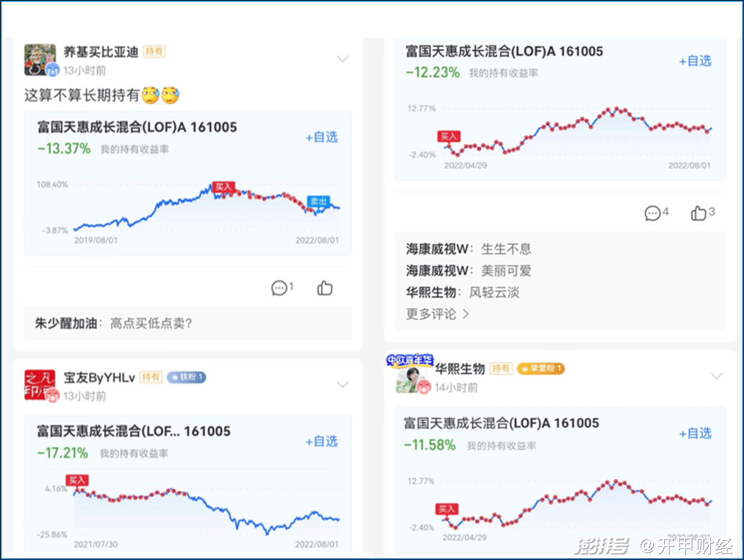Tap the 荣爱粉 1 badge
Screen dimensions: 744x560
click(541, 369)
